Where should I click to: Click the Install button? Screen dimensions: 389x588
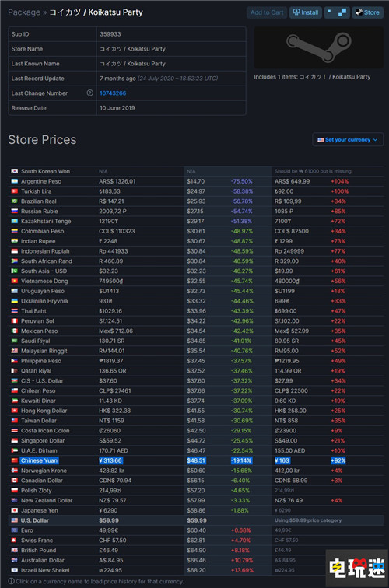point(305,12)
